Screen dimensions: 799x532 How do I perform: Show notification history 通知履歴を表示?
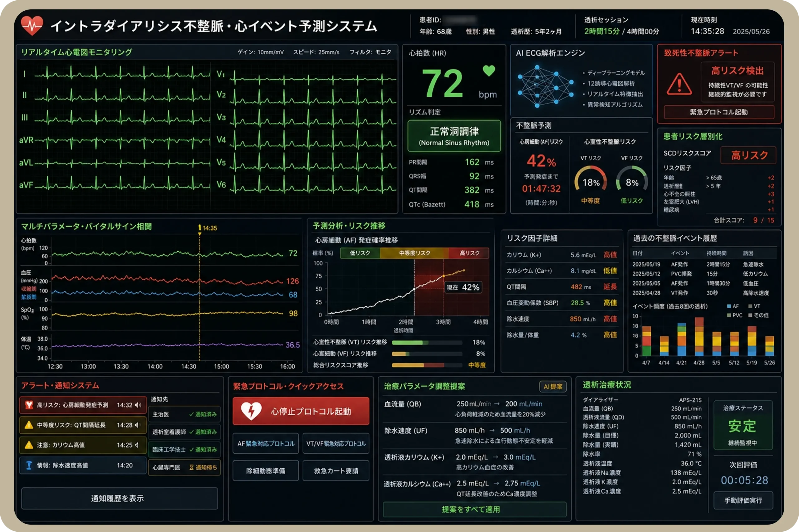(x=120, y=498)
